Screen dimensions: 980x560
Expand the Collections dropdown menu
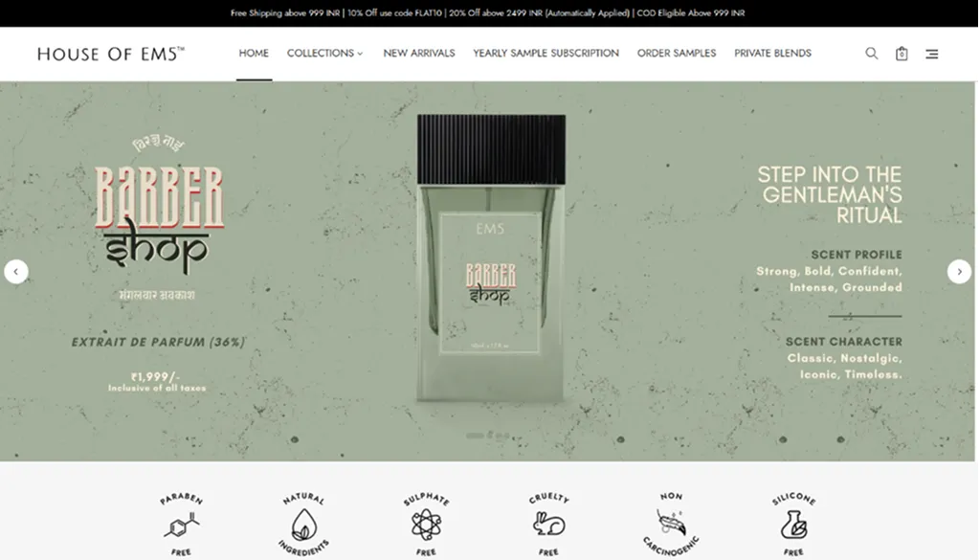click(x=325, y=53)
